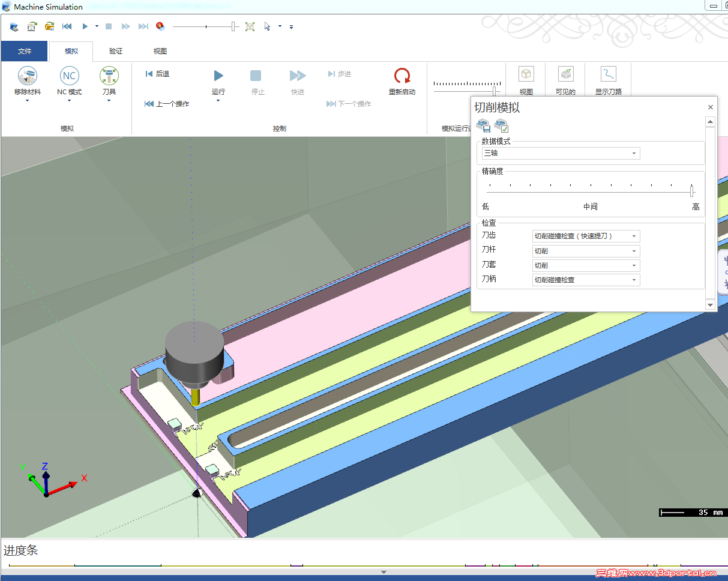Click the 步进 step button
Viewport: 728px width, 581px height.
coord(340,74)
